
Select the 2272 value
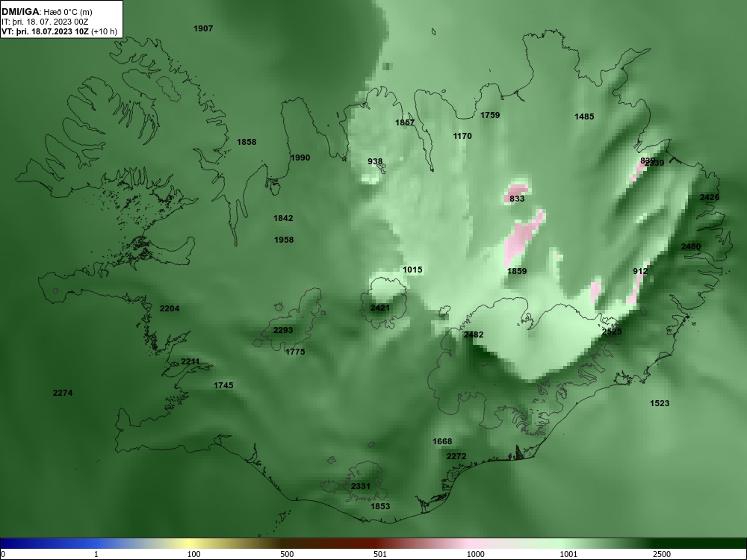coord(456,456)
